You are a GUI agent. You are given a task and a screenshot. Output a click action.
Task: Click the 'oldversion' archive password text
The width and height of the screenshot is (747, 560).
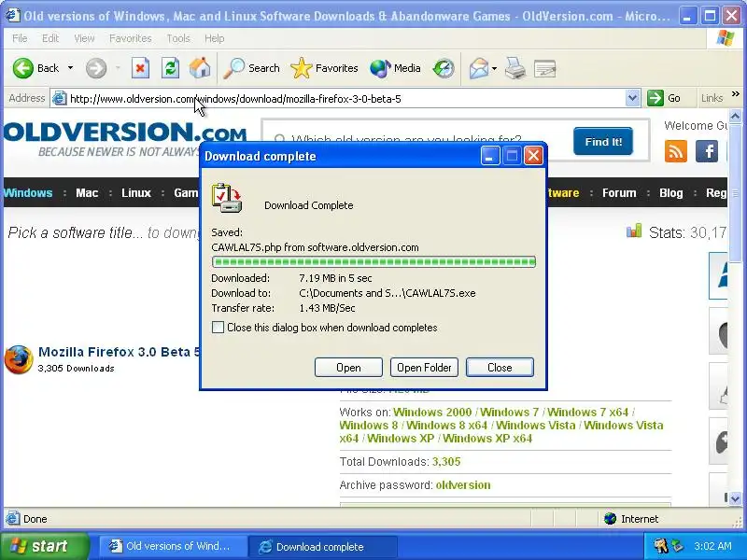coord(462,484)
